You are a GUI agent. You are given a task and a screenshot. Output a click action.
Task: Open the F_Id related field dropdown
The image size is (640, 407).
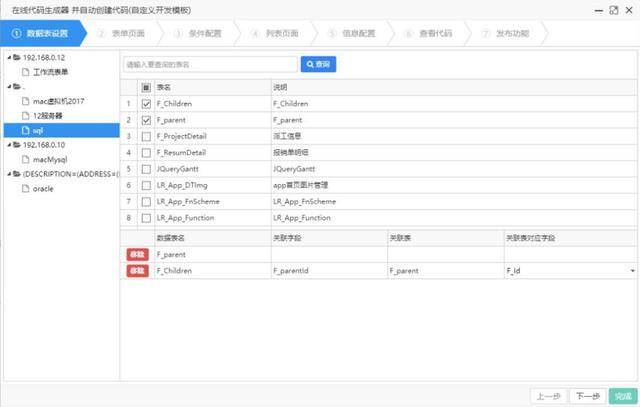coord(632,271)
